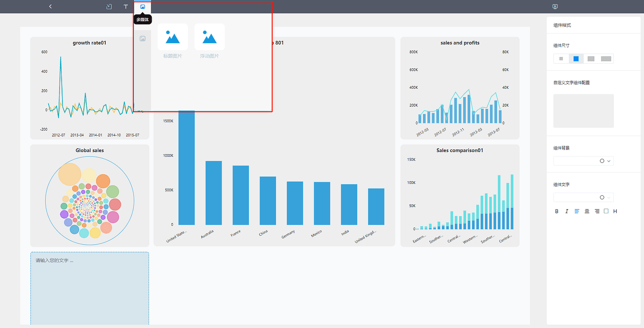This screenshot has height=328, width=644.
Task: Click the India bar in center chart
Action: tap(349, 205)
